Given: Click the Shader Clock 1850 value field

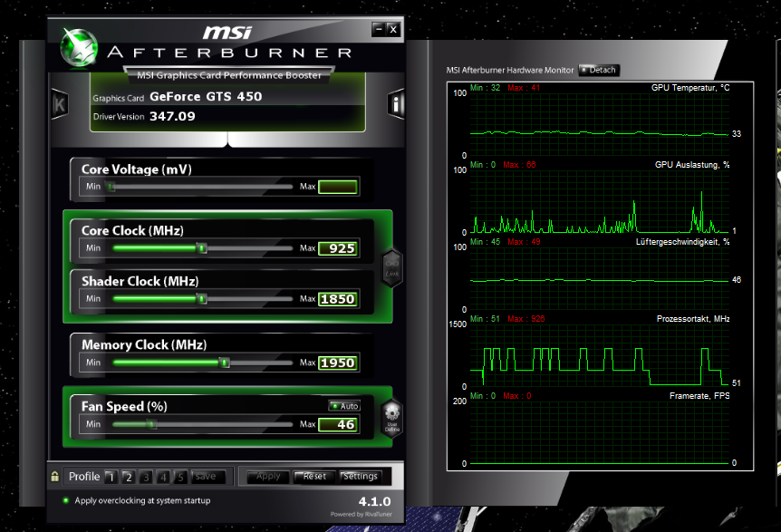Looking at the screenshot, I should pyautogui.click(x=338, y=299).
